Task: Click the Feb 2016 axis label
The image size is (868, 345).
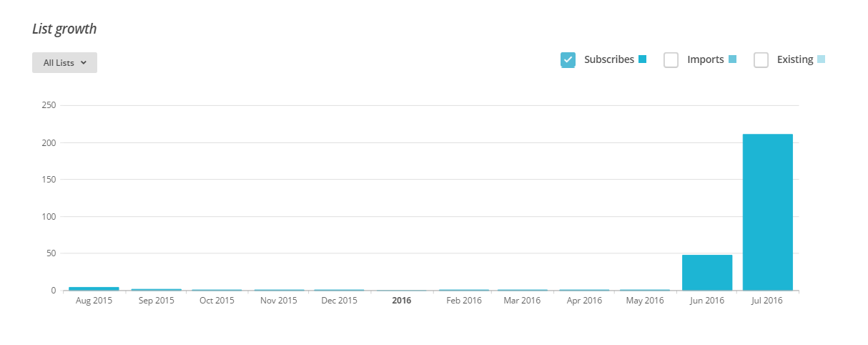Action: (463, 301)
